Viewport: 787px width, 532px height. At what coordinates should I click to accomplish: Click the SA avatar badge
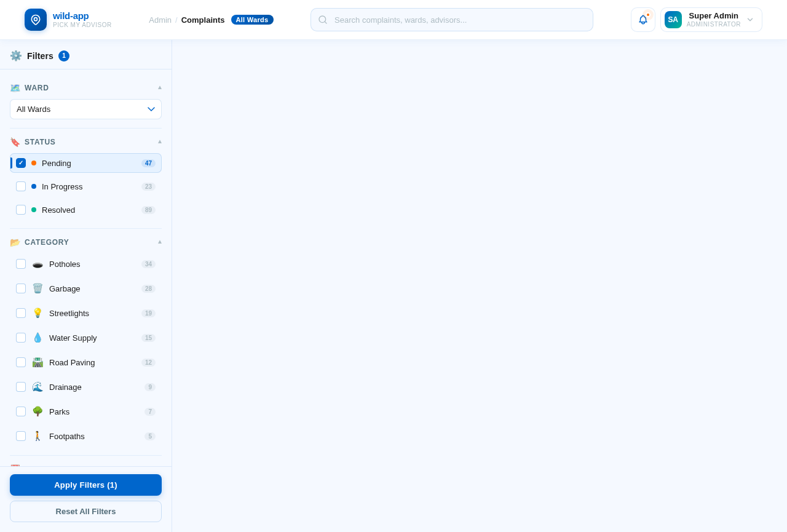click(673, 20)
